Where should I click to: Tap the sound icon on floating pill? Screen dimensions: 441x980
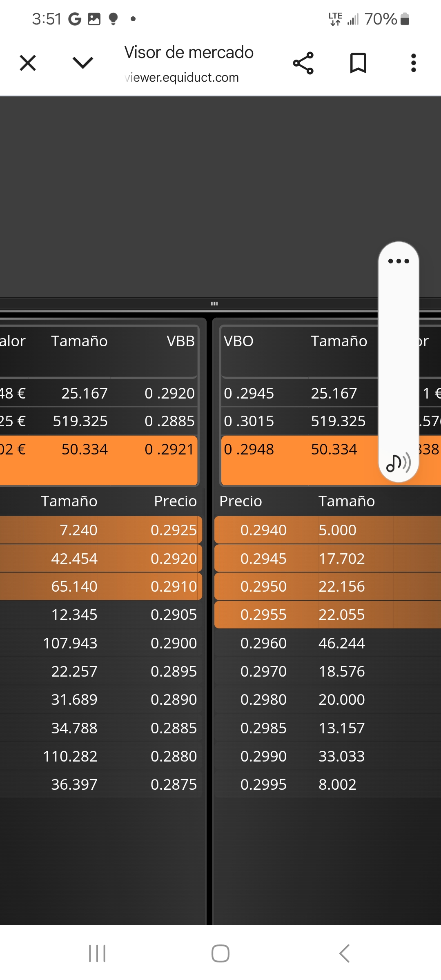(x=399, y=463)
